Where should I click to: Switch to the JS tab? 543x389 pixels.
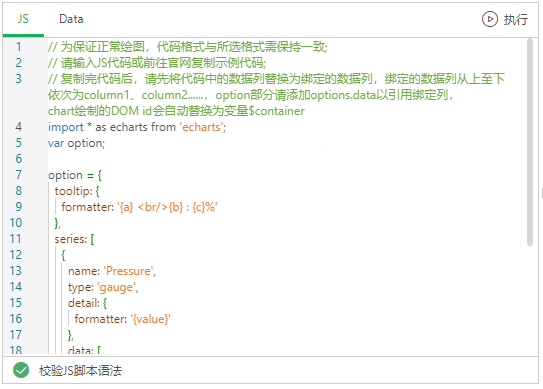tap(23, 19)
